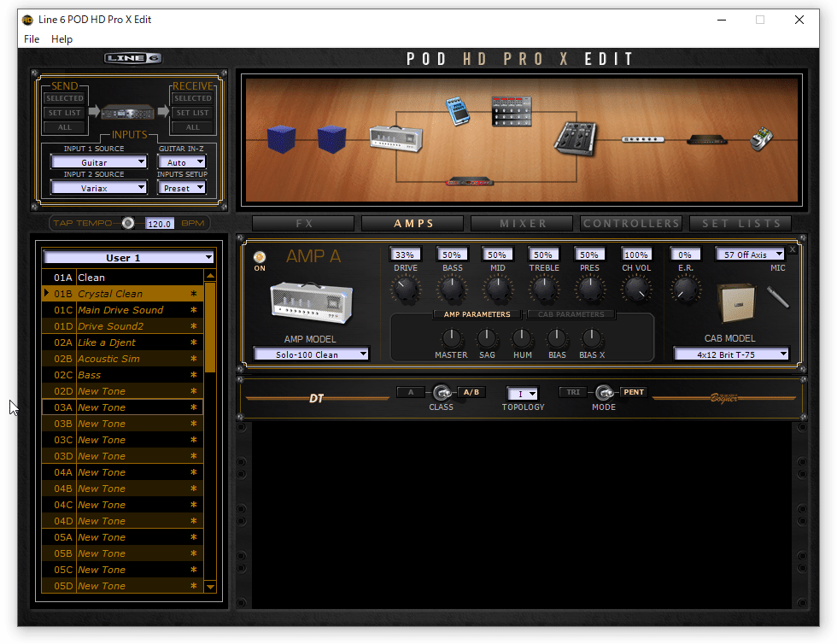The height and width of the screenshot is (644, 837).
Task: Click the mixer block in signal chain
Action: click(576, 138)
